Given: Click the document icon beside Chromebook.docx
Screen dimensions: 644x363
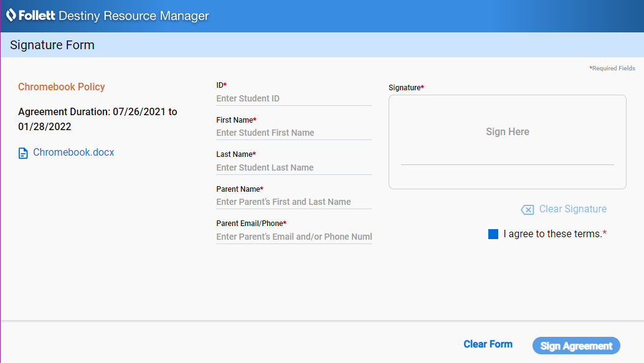Looking at the screenshot, I should pyautogui.click(x=23, y=152).
